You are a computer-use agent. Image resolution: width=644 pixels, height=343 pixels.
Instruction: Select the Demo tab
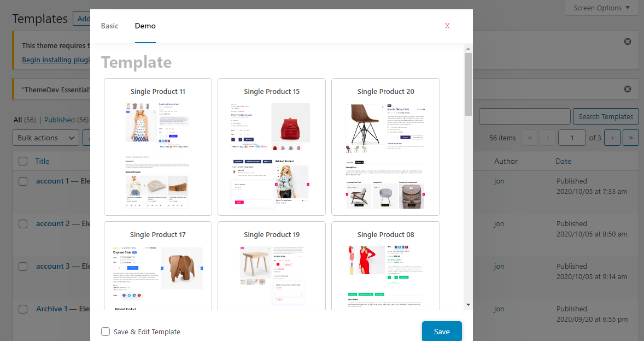[145, 26]
